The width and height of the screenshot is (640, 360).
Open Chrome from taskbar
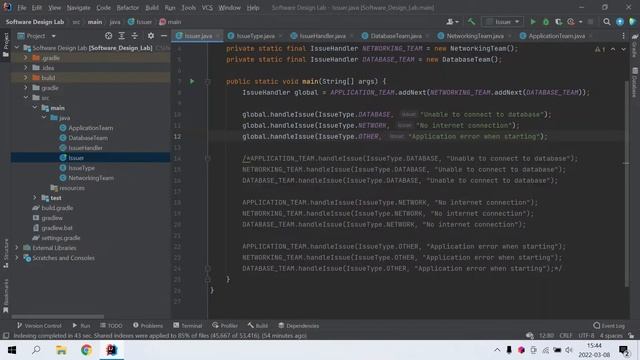(86, 350)
